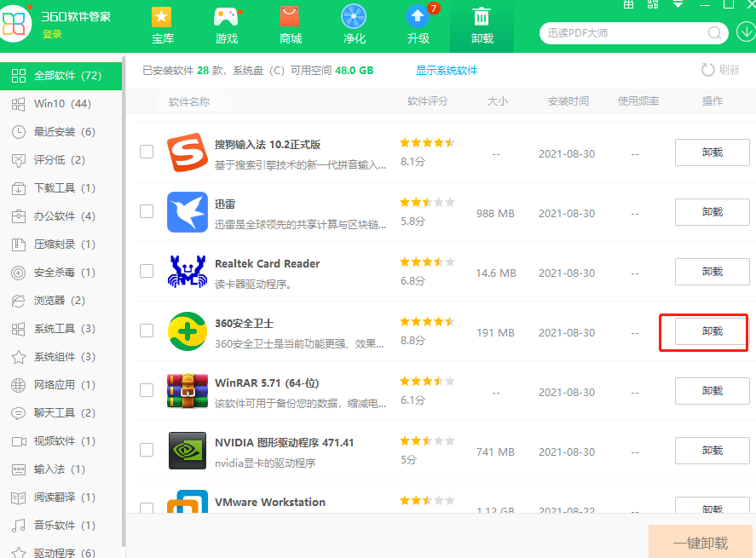Select 全部软件 (72) category

[61, 76]
